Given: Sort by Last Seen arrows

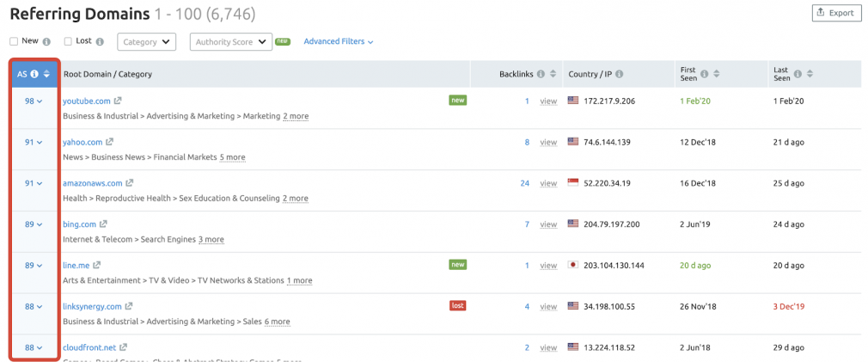Looking at the screenshot, I should [810, 74].
